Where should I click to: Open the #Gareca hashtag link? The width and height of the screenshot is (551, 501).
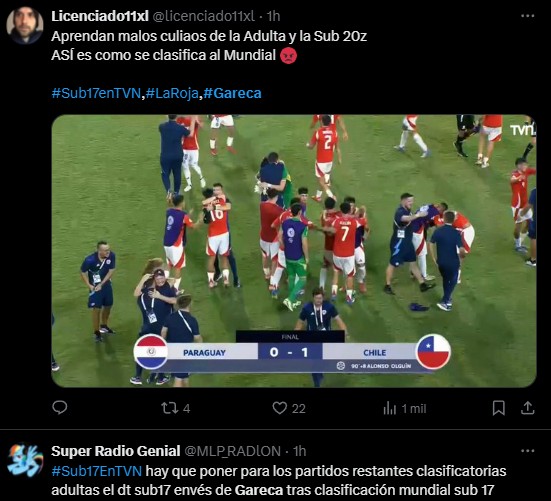coord(232,93)
